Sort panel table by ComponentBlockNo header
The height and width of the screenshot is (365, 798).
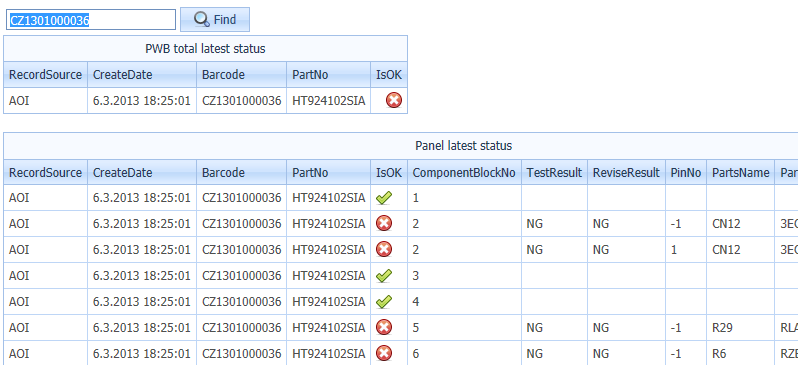coord(464,172)
